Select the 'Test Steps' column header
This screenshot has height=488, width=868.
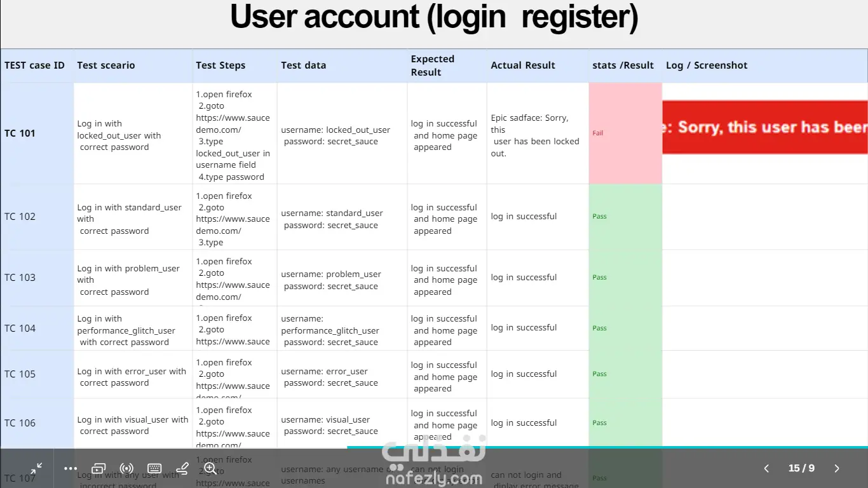(x=220, y=65)
